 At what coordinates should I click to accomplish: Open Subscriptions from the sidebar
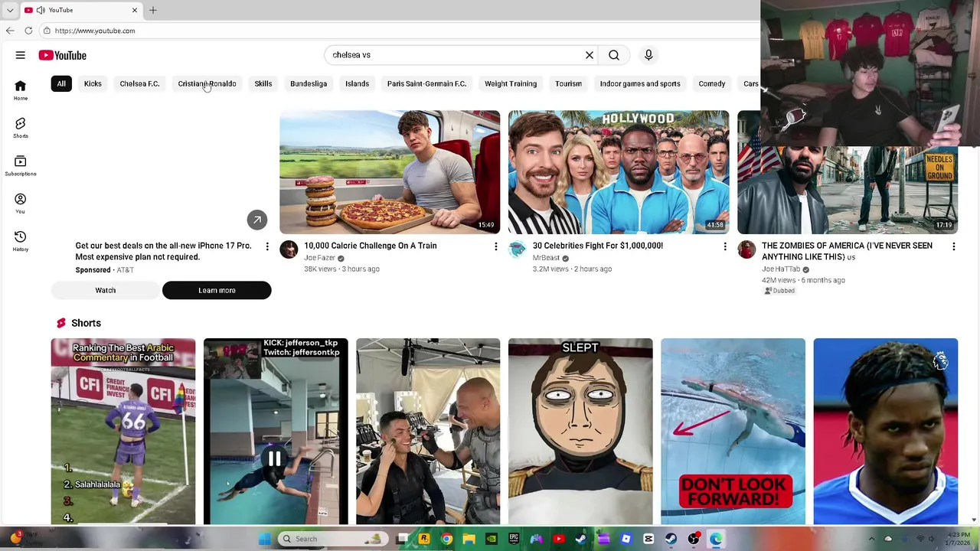pyautogui.click(x=21, y=165)
